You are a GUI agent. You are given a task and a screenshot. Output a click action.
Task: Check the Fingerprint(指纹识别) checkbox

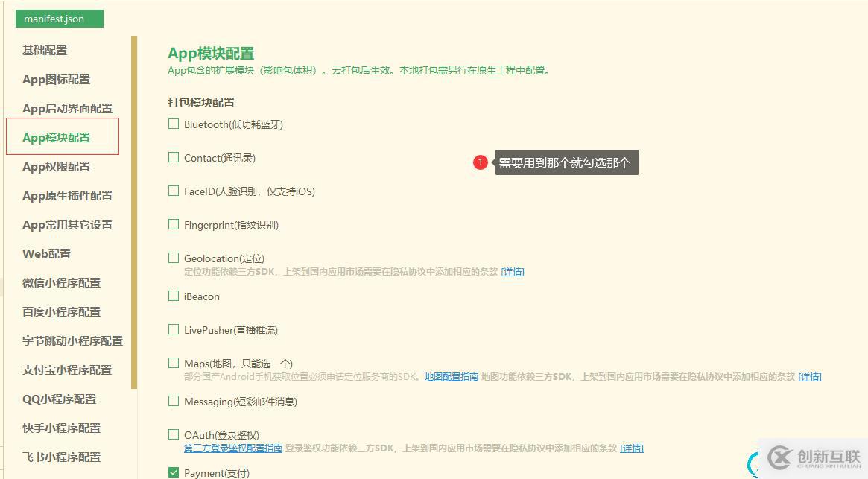[x=174, y=224]
